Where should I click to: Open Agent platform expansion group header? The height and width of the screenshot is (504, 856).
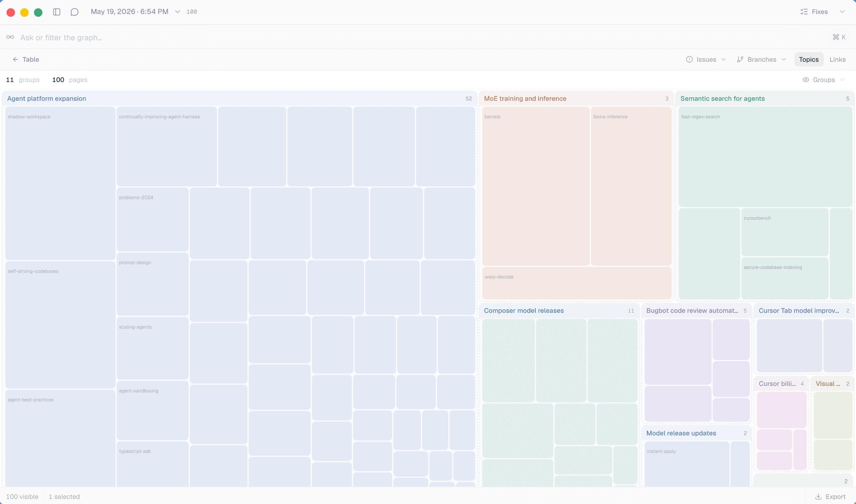click(240, 98)
